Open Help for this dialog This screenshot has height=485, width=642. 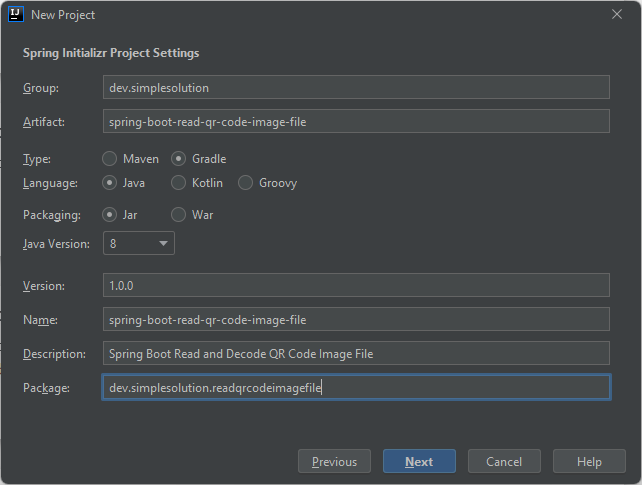tap(589, 461)
